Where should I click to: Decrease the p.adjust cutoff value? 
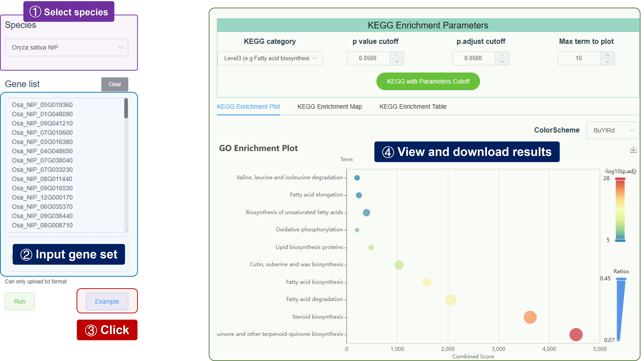[x=502, y=62]
